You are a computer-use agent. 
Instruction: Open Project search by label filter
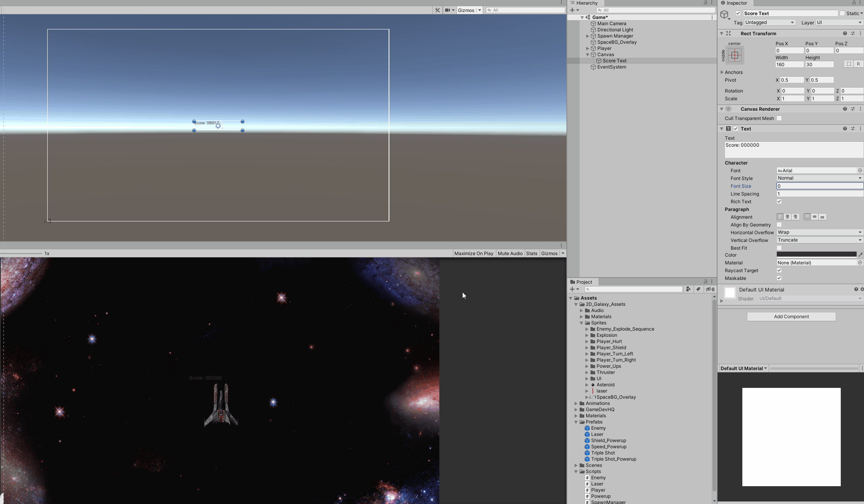tap(698, 289)
